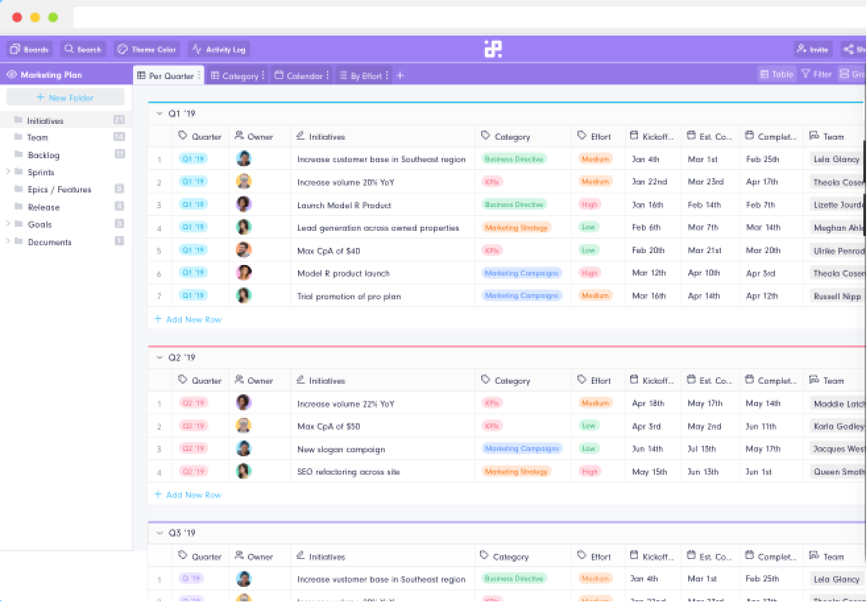Open Per Quarter tab options menu

point(200,76)
